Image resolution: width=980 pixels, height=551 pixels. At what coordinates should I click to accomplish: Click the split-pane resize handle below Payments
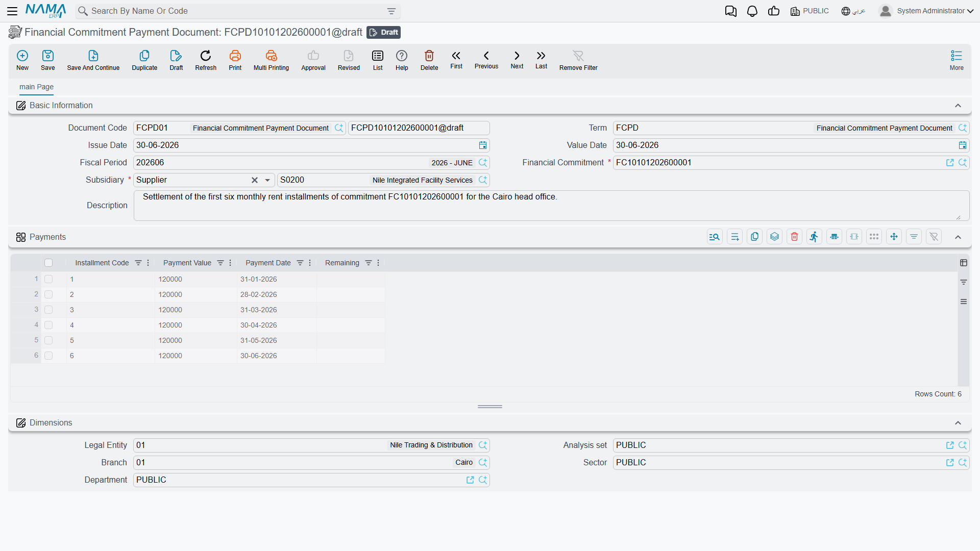(x=490, y=407)
